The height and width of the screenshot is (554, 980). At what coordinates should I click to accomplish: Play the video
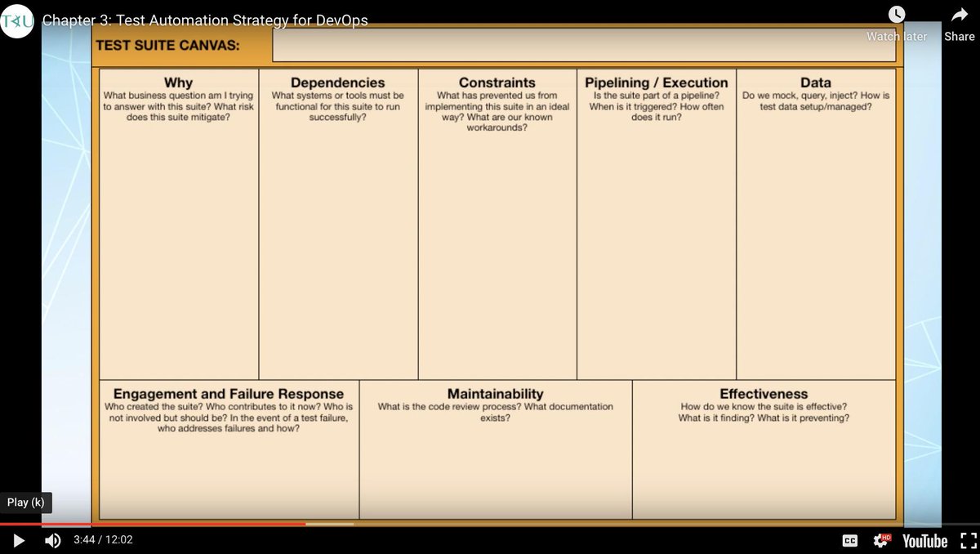click(x=18, y=540)
